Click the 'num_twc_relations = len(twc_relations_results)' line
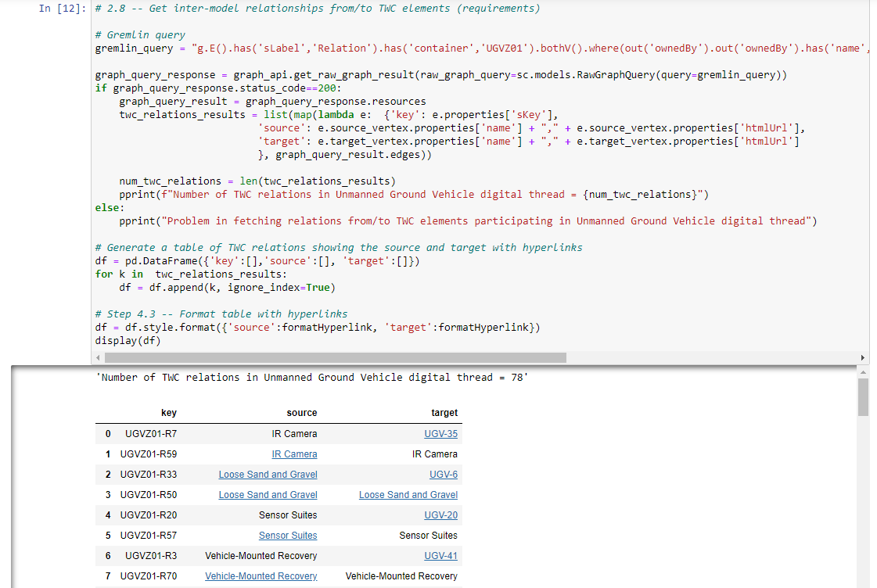Screen dimensions: 877x588 (257, 181)
